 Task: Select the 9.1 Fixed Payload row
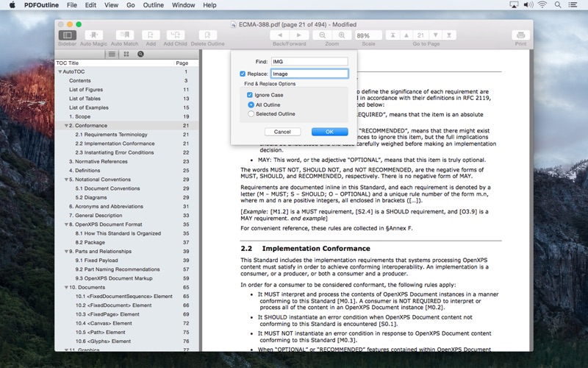click(x=126, y=261)
